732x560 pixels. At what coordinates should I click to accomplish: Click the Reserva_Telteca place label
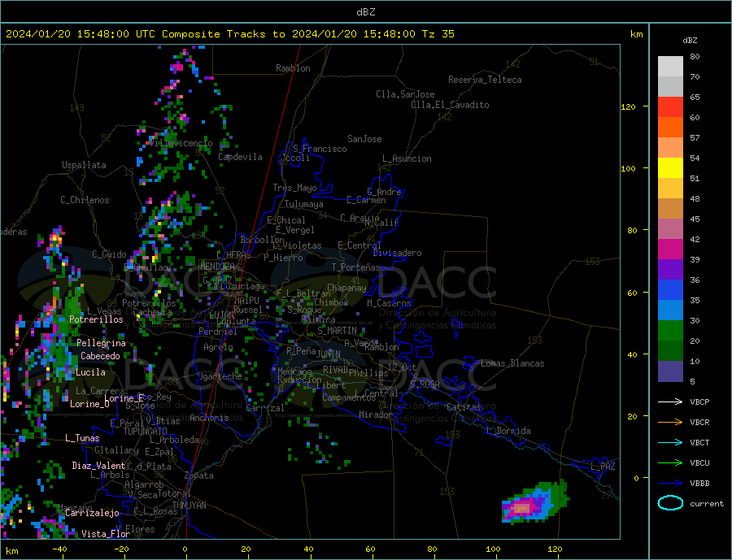[x=485, y=80]
